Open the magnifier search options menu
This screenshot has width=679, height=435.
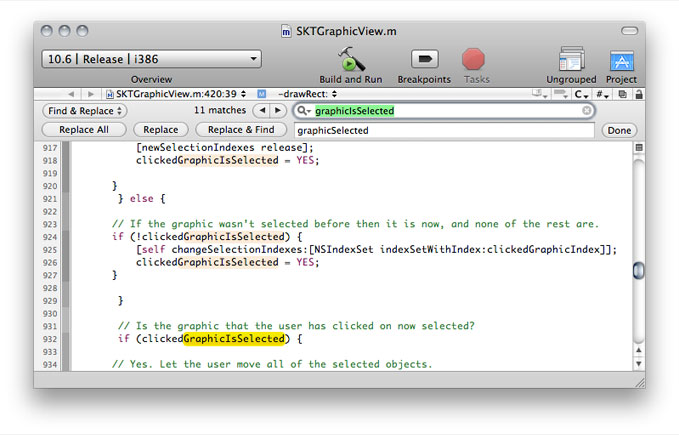point(302,111)
